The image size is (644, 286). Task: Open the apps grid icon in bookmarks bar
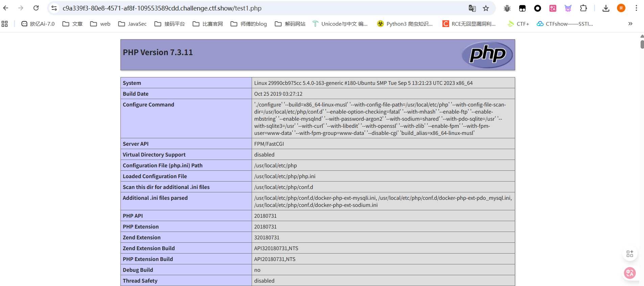tap(5, 24)
